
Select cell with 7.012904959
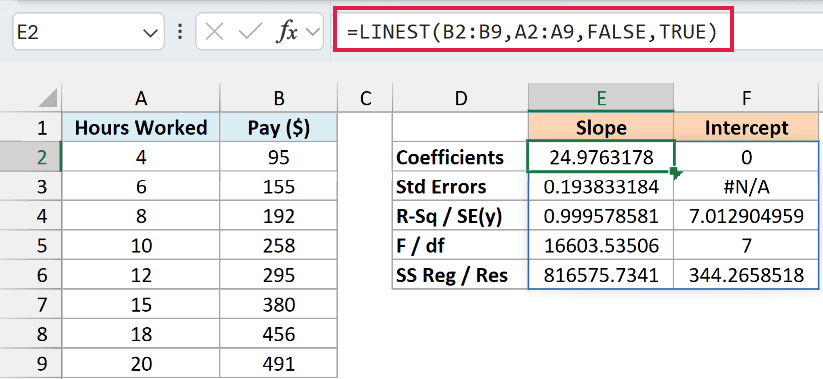(746, 216)
